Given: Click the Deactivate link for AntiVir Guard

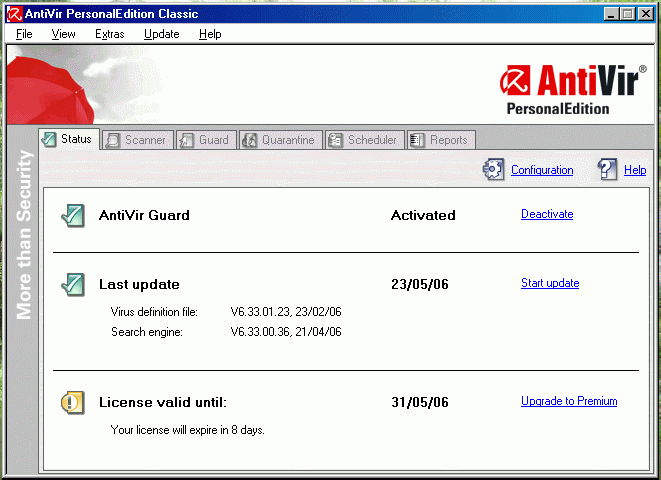Looking at the screenshot, I should pos(547,214).
